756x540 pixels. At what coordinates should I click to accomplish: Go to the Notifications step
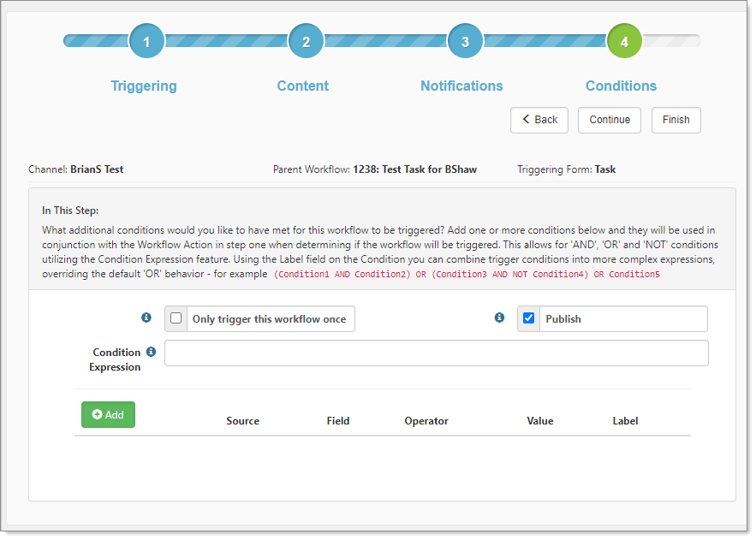point(461,86)
